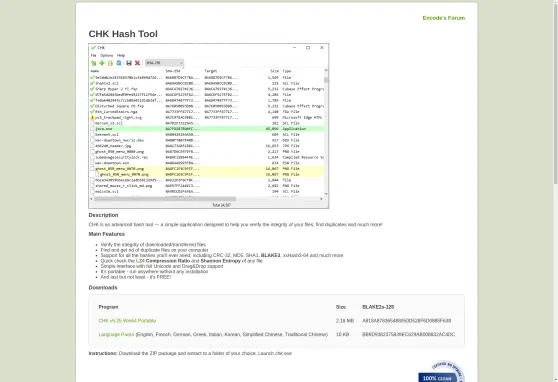Image resolution: width=558 pixels, height=382 pixels.
Task: Click the Total status bar text in CHK
Action: (x=221, y=205)
